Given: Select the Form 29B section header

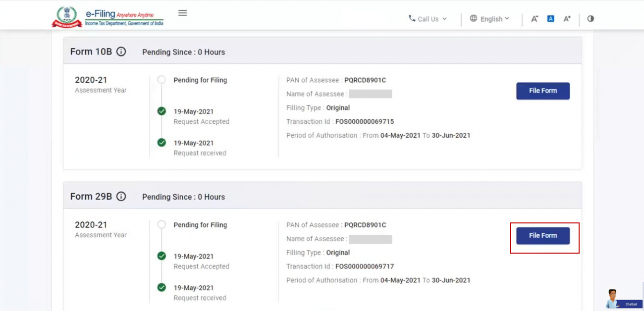Looking at the screenshot, I should [92, 196].
